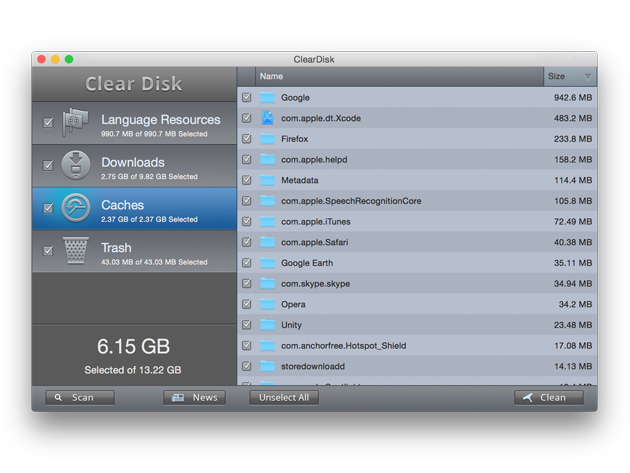
Task: Uncheck the Opera cache checkbox
Action: point(247,304)
